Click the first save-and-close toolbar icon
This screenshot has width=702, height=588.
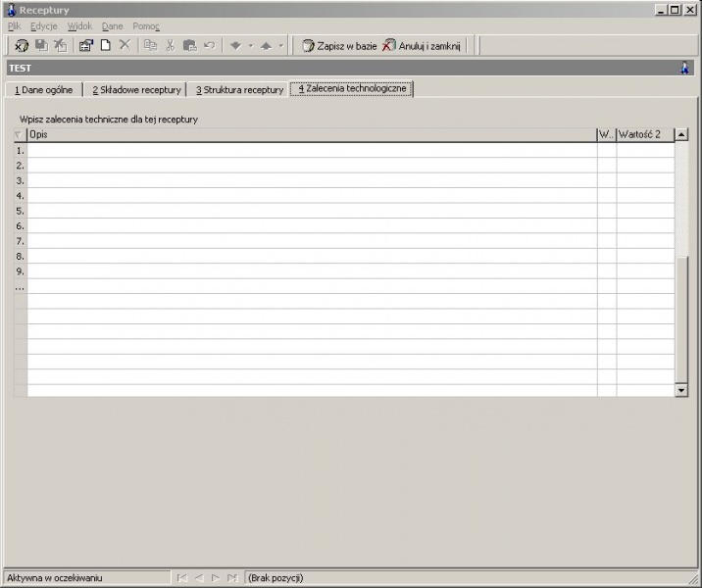21,45
